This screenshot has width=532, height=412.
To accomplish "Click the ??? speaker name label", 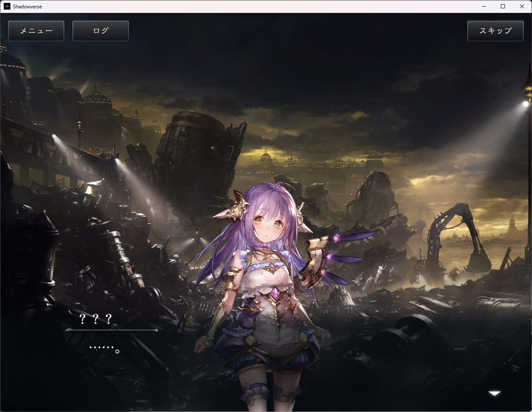I will [96, 319].
